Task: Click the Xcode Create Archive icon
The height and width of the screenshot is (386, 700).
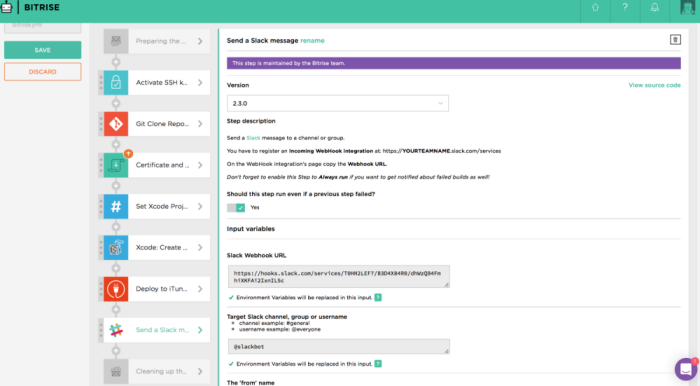Action: tap(116, 248)
